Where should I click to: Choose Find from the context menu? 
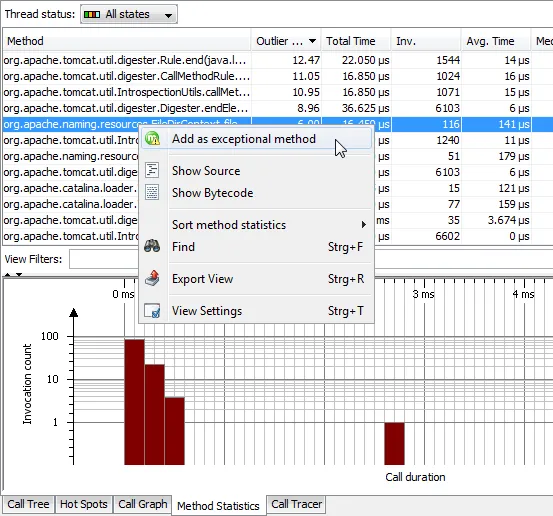tap(257, 247)
